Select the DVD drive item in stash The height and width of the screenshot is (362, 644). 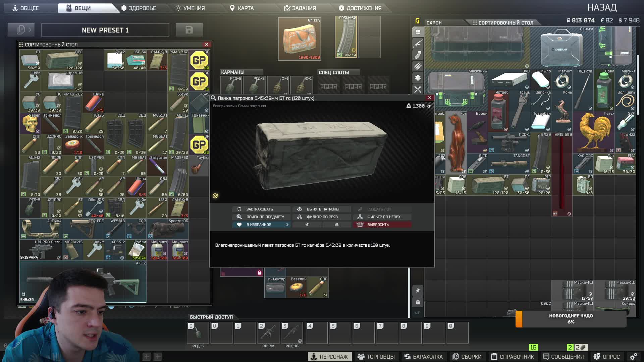click(x=509, y=79)
